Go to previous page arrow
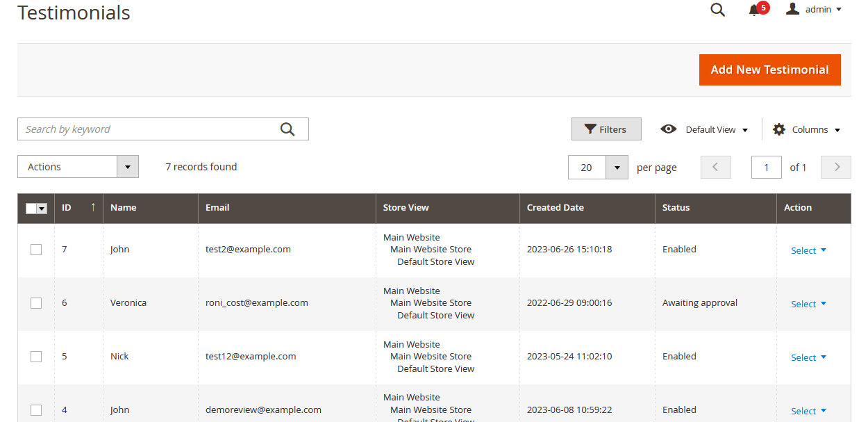Viewport: 868px width, 422px height. pyautogui.click(x=716, y=167)
